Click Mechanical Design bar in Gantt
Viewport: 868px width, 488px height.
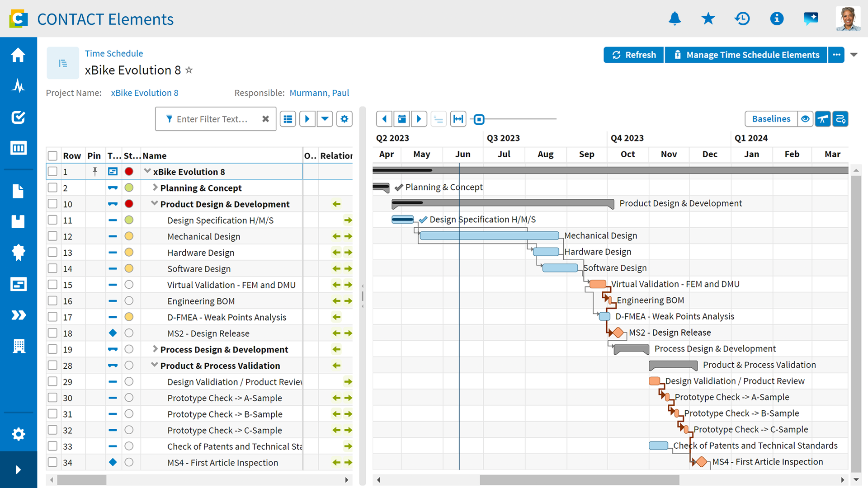(490, 235)
